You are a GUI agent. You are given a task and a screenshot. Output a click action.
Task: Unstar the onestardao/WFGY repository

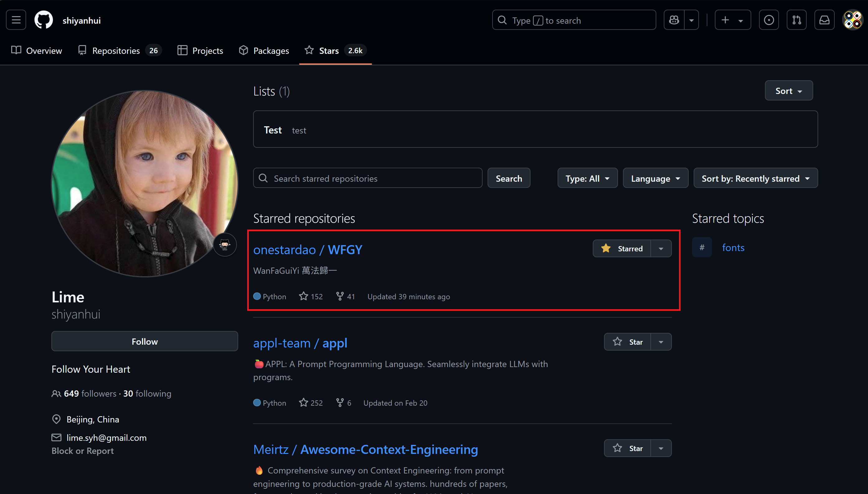(x=622, y=249)
